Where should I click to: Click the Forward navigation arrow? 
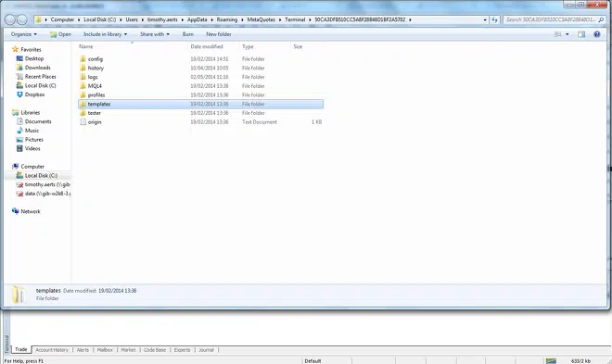coord(22,19)
